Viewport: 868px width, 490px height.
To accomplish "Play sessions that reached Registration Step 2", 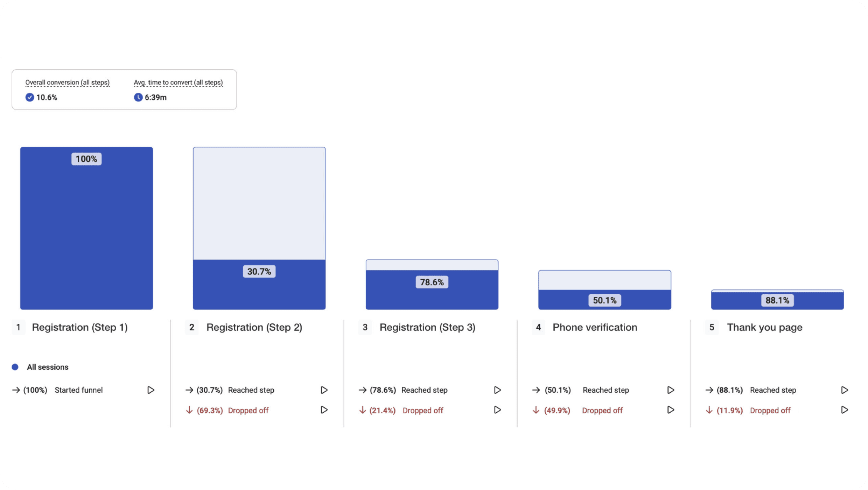I will [x=324, y=390].
